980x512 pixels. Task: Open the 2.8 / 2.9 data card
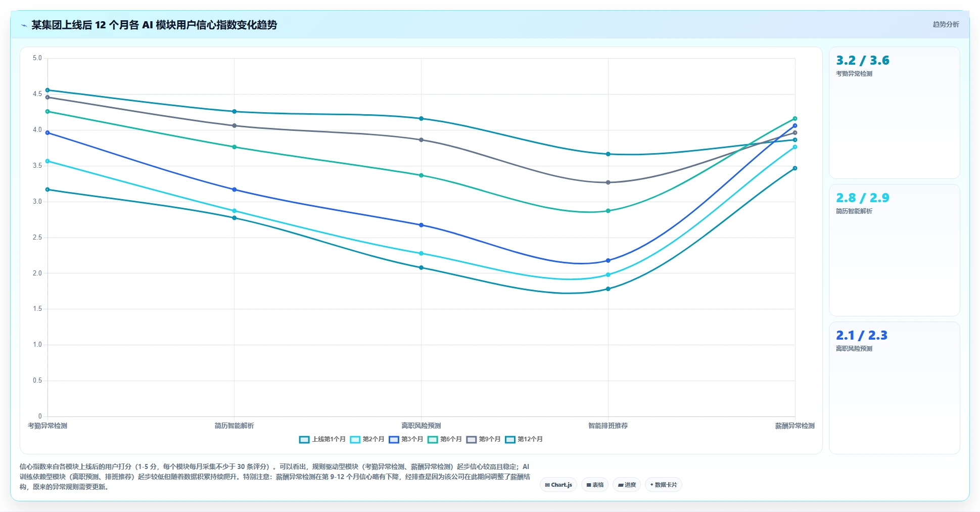[x=894, y=250]
